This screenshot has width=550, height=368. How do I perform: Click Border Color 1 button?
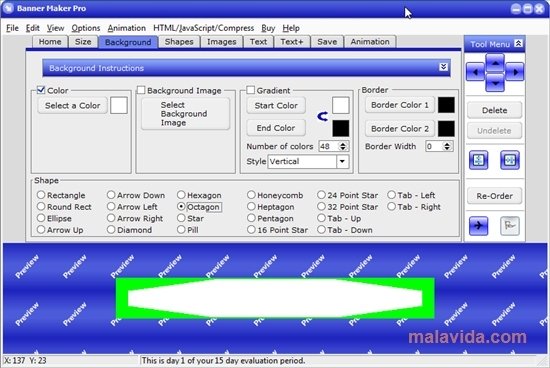click(400, 105)
